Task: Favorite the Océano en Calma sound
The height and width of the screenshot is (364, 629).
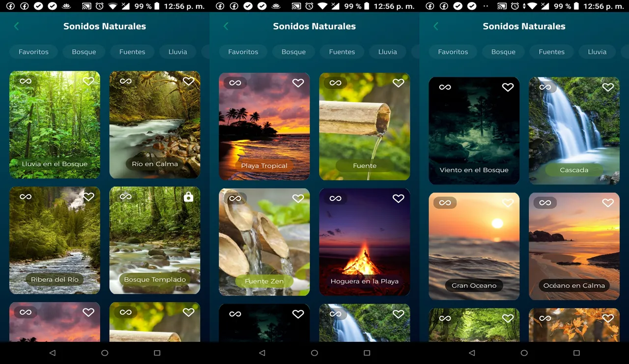Action: 608,202
